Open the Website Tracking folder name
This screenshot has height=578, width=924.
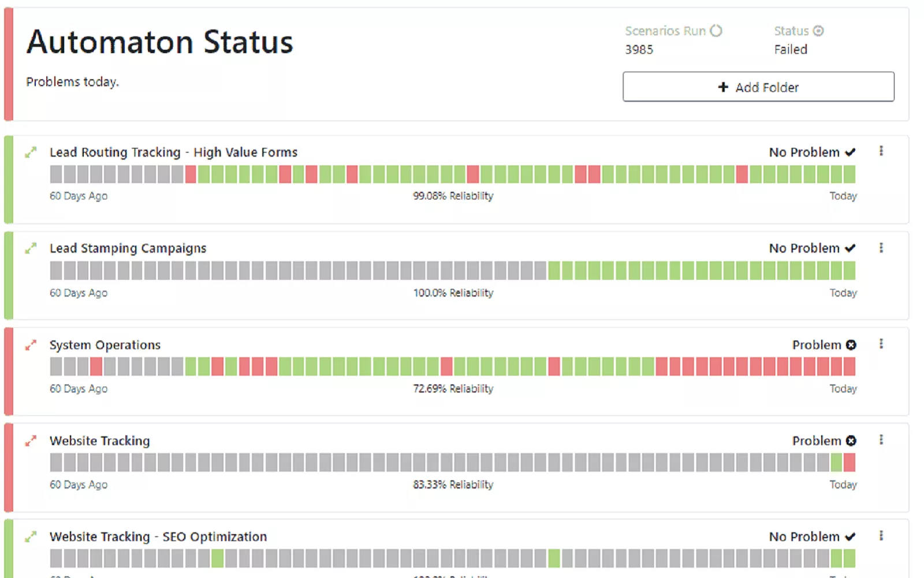[100, 441]
